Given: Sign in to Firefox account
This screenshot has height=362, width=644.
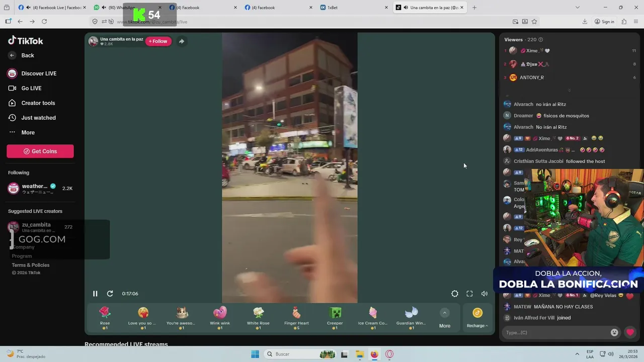Looking at the screenshot, I should [604, 22].
